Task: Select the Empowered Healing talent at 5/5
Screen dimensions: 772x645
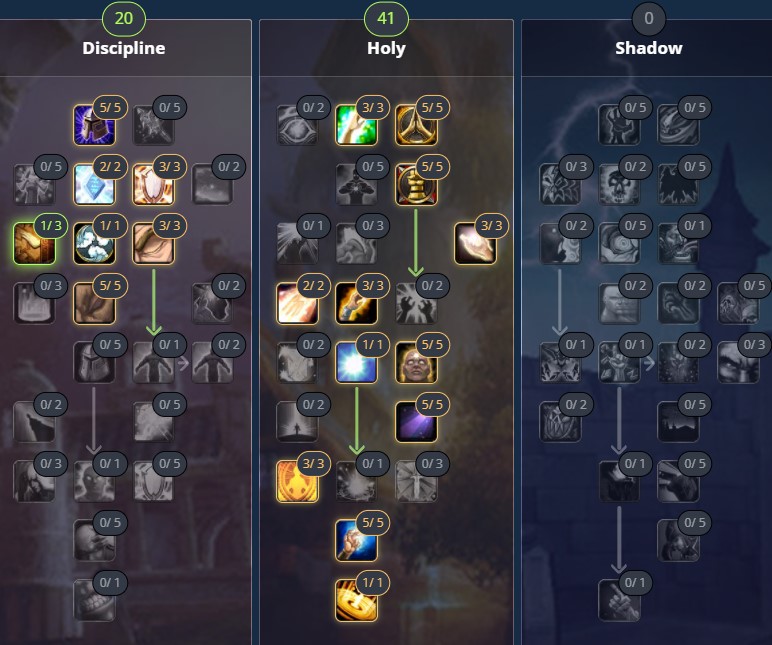Action: tap(356, 541)
